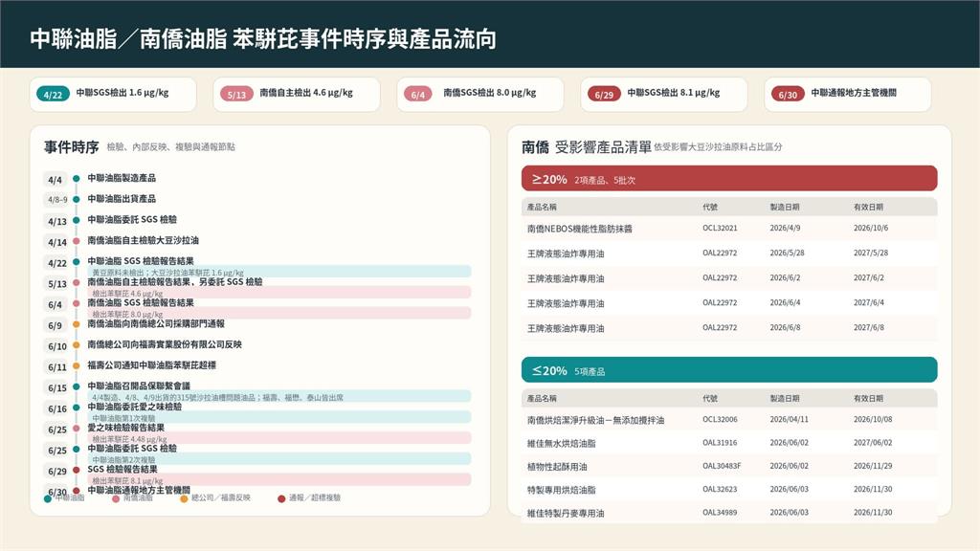
Task: Click the red 通報／超標複驗 legend dot
Action: point(281,498)
